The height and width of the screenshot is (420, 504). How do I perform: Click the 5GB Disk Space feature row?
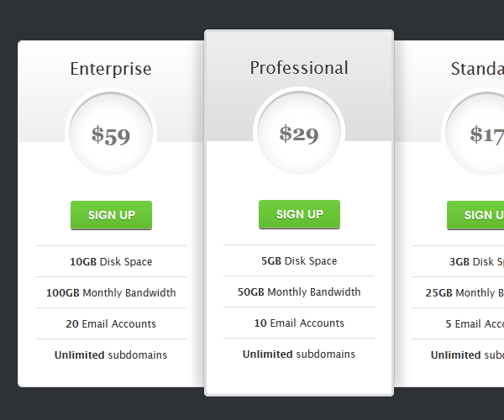tap(299, 260)
